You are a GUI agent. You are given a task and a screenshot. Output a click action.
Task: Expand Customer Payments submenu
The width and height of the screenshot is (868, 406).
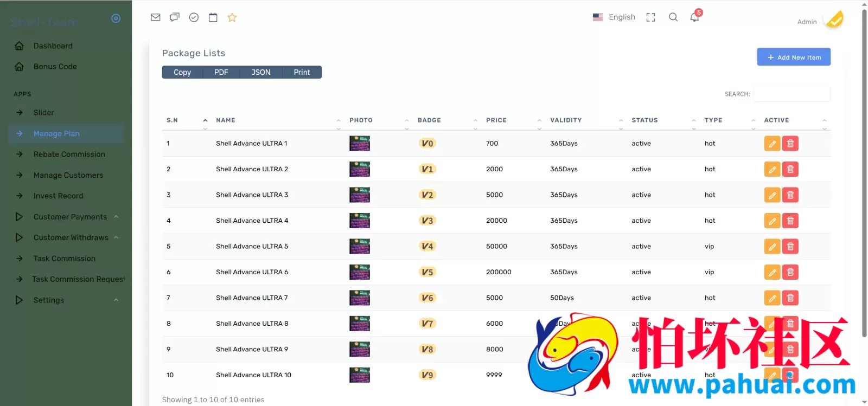(66, 217)
